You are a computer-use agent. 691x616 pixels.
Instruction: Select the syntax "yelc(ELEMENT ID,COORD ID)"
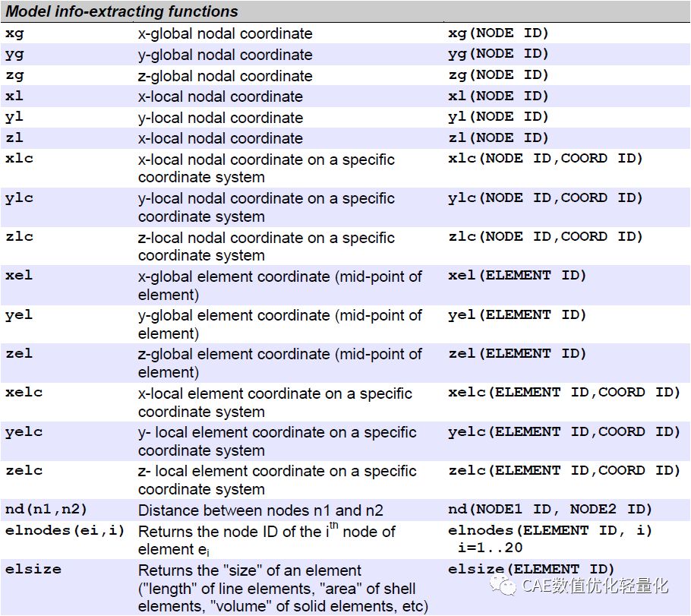tap(564, 431)
